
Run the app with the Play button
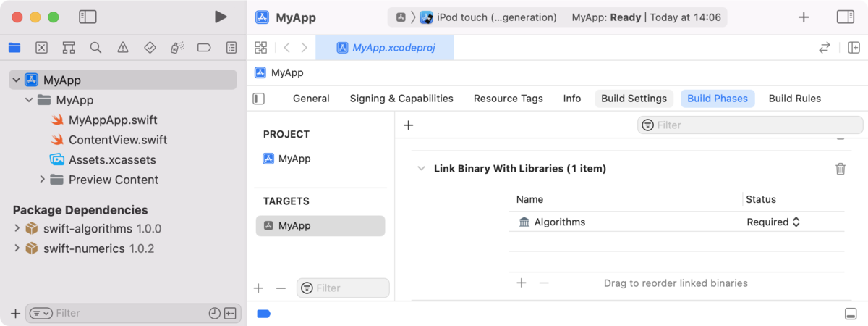(x=221, y=17)
